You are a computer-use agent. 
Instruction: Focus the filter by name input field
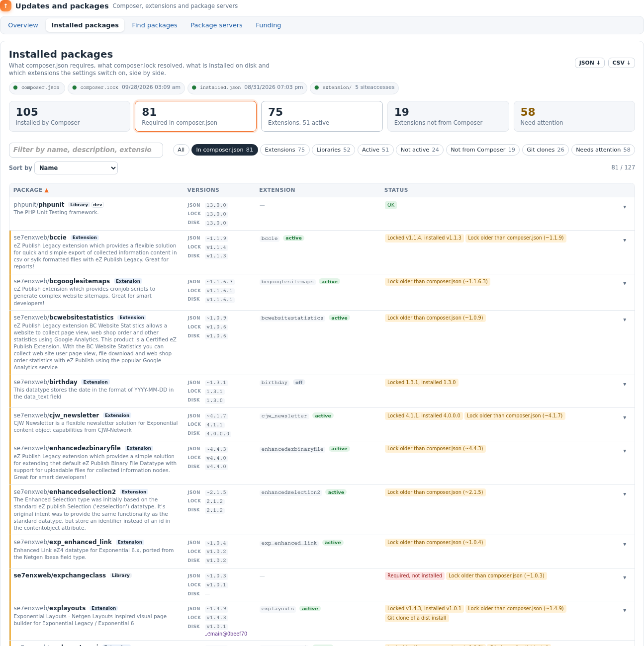pyautogui.click(x=86, y=150)
